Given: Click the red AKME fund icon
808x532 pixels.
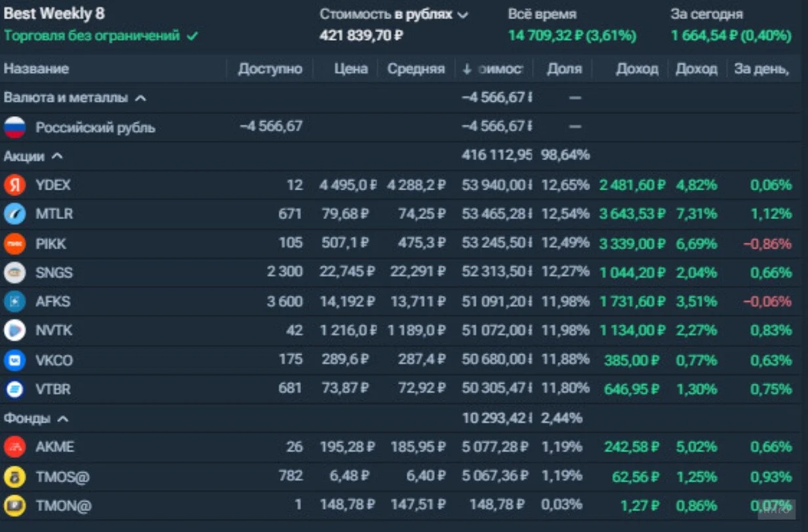Looking at the screenshot, I should [14, 447].
